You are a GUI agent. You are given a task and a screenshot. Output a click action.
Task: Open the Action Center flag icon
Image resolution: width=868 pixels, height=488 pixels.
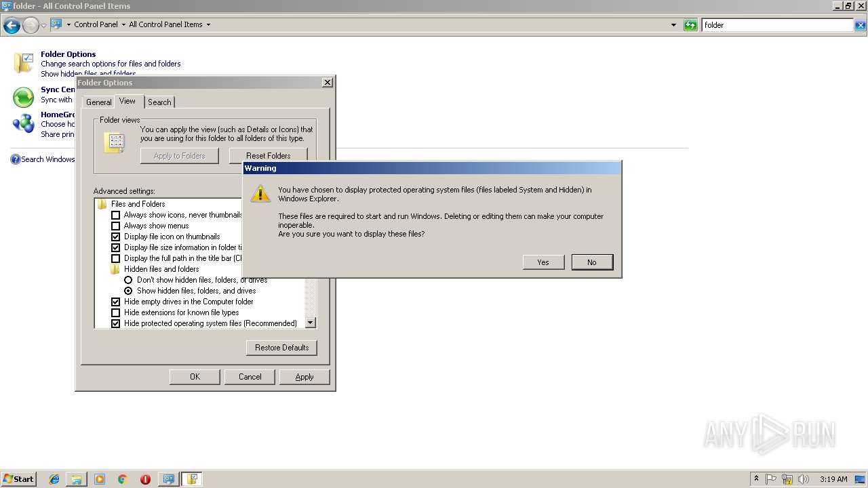[771, 479]
